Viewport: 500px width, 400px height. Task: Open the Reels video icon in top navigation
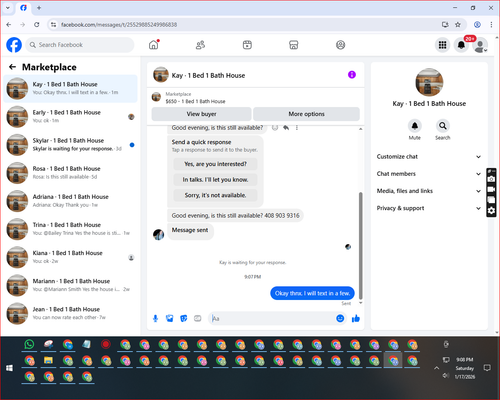pos(247,45)
